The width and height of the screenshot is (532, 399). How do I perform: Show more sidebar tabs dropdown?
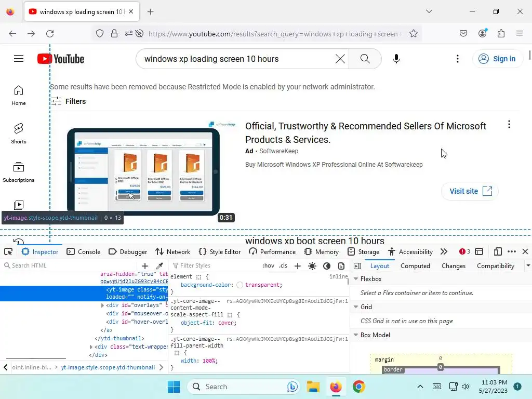point(528,265)
